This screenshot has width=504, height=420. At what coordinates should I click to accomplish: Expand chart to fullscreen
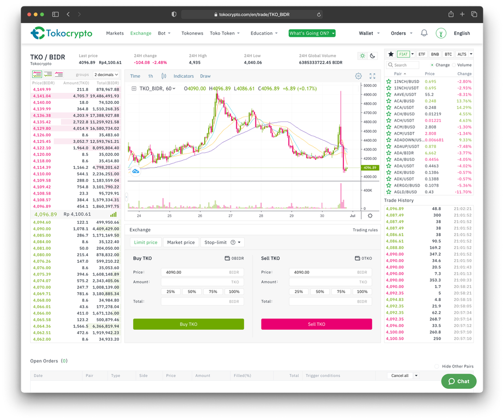tap(372, 76)
